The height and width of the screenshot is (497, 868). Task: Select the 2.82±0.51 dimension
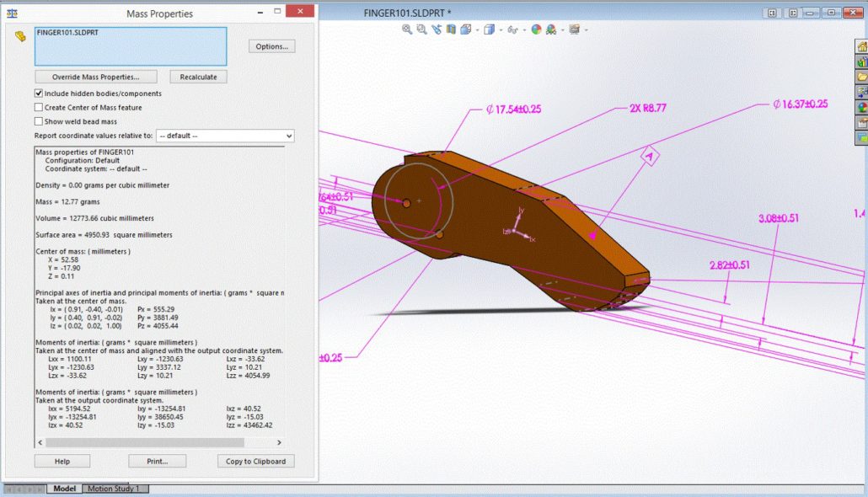click(x=730, y=265)
